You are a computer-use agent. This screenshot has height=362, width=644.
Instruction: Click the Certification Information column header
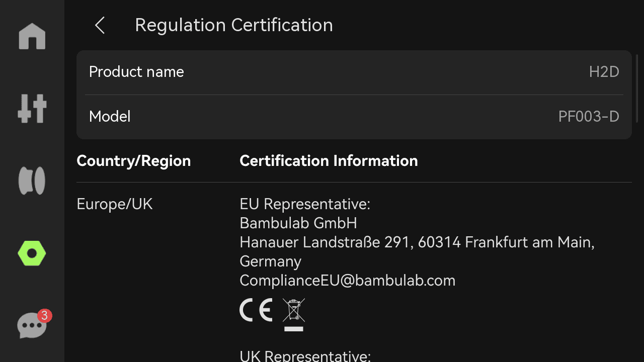tap(329, 161)
